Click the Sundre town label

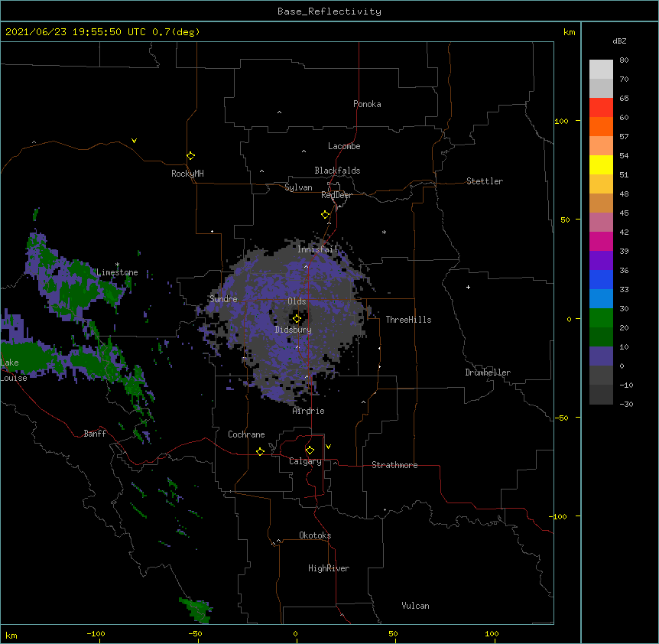(x=223, y=299)
